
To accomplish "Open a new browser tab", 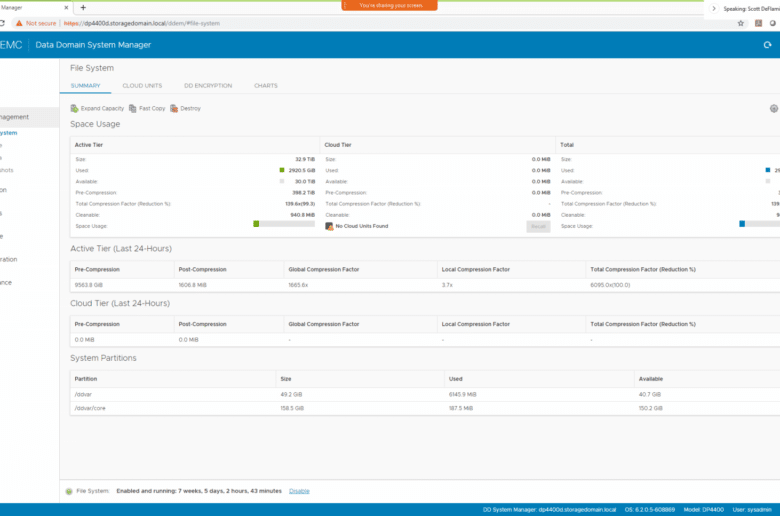I will 83,7.
